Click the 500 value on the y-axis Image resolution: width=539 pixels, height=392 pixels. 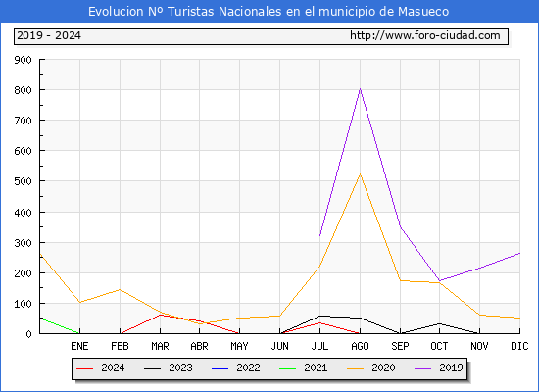23,181
